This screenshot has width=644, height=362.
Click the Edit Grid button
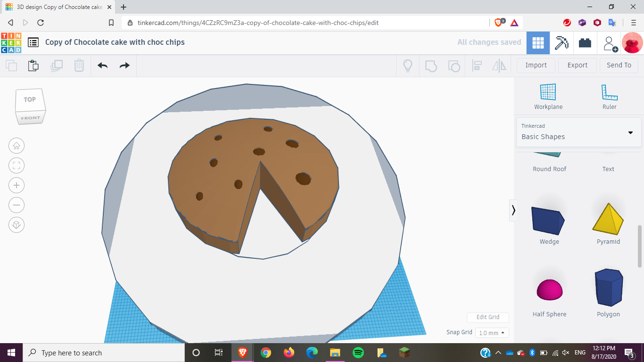tap(487, 317)
